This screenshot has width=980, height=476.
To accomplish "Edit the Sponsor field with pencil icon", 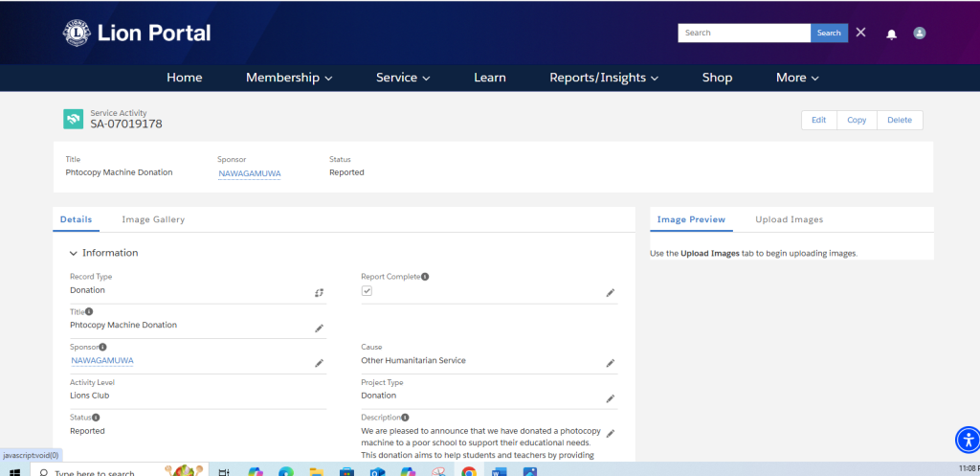I will [x=319, y=363].
